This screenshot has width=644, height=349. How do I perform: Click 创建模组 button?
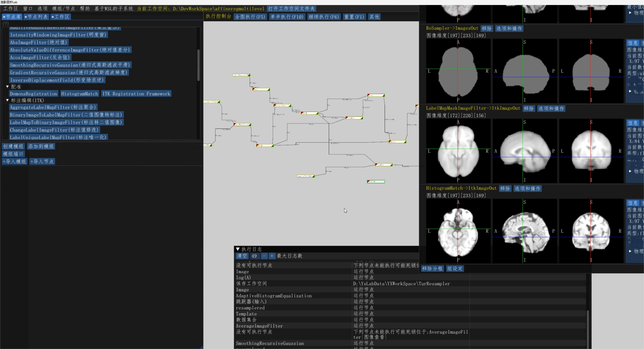13,146
